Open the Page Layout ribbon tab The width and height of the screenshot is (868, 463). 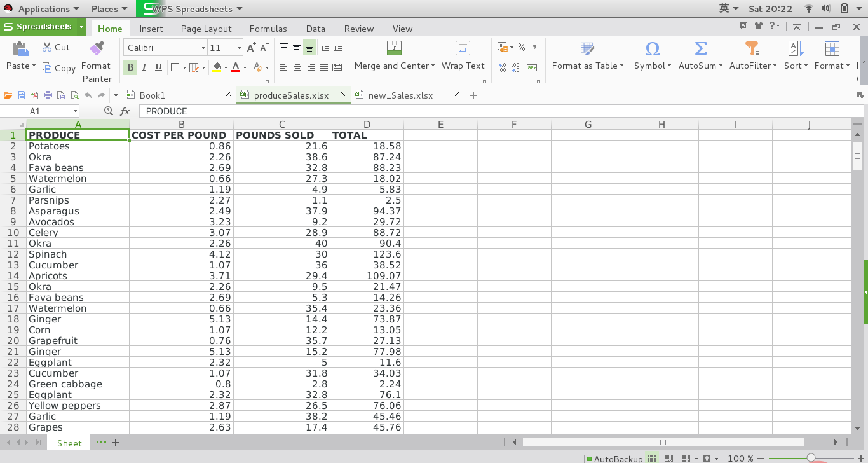click(207, 29)
